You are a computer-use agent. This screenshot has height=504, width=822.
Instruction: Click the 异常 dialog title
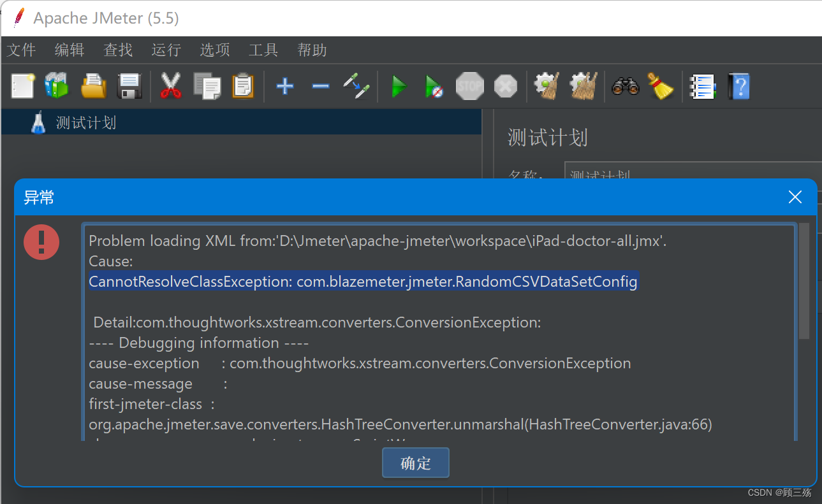click(39, 198)
